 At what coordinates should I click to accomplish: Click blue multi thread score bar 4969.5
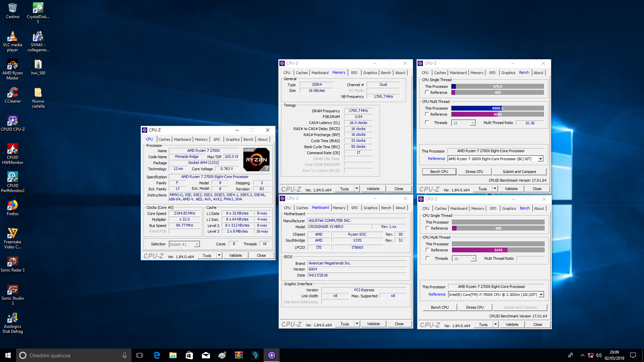(477, 108)
